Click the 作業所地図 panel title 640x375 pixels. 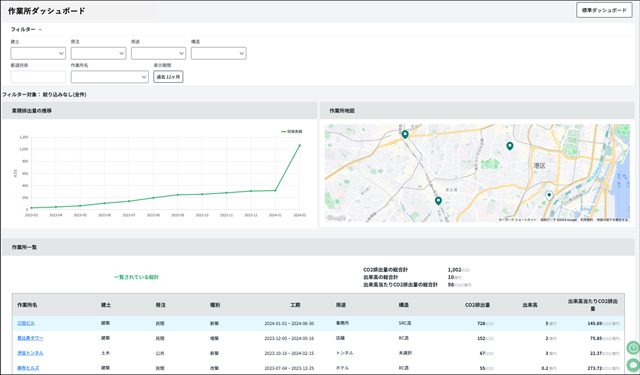click(342, 111)
